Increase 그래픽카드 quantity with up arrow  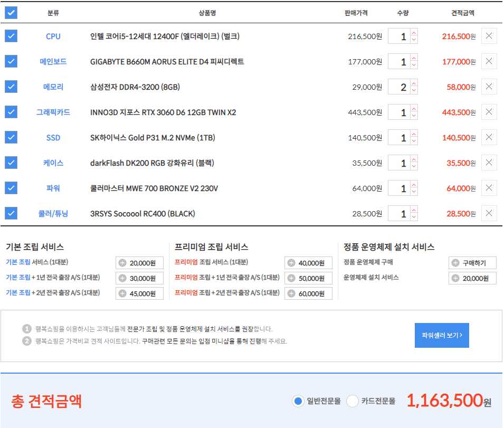[x=414, y=109]
